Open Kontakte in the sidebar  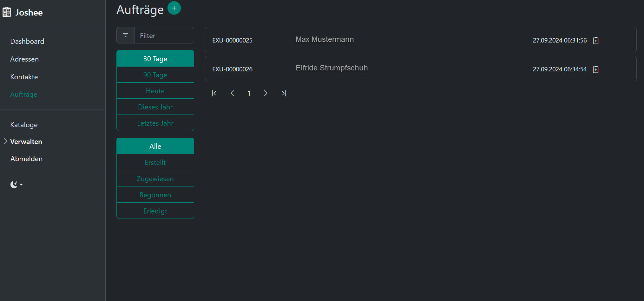click(x=24, y=77)
